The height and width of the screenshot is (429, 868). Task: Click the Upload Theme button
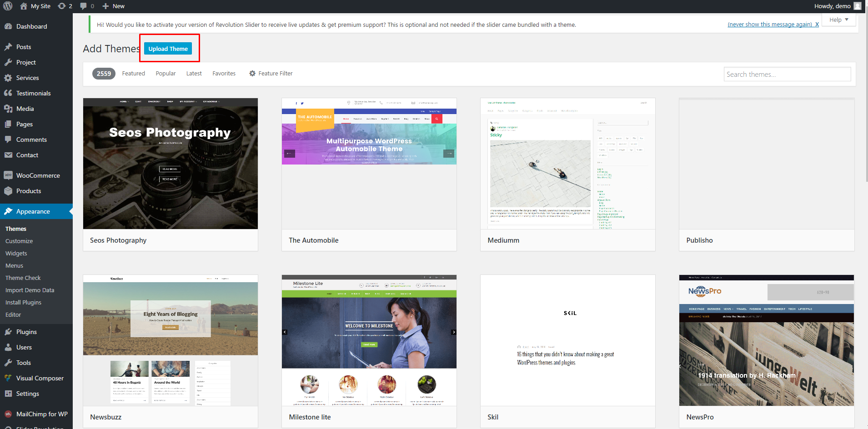point(168,49)
